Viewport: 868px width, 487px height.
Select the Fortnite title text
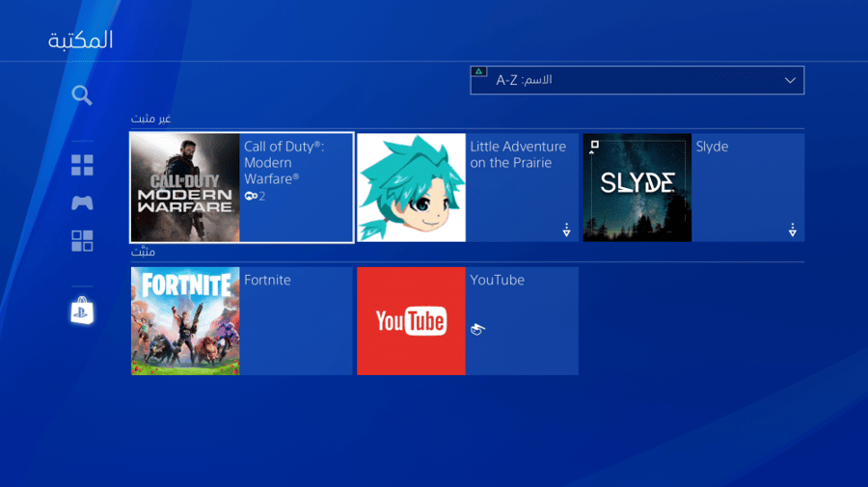pos(267,280)
